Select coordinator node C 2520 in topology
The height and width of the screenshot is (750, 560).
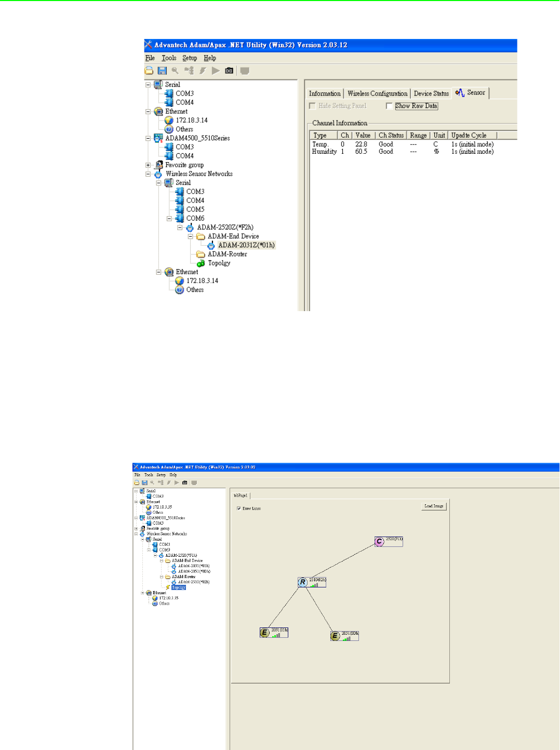pos(389,542)
